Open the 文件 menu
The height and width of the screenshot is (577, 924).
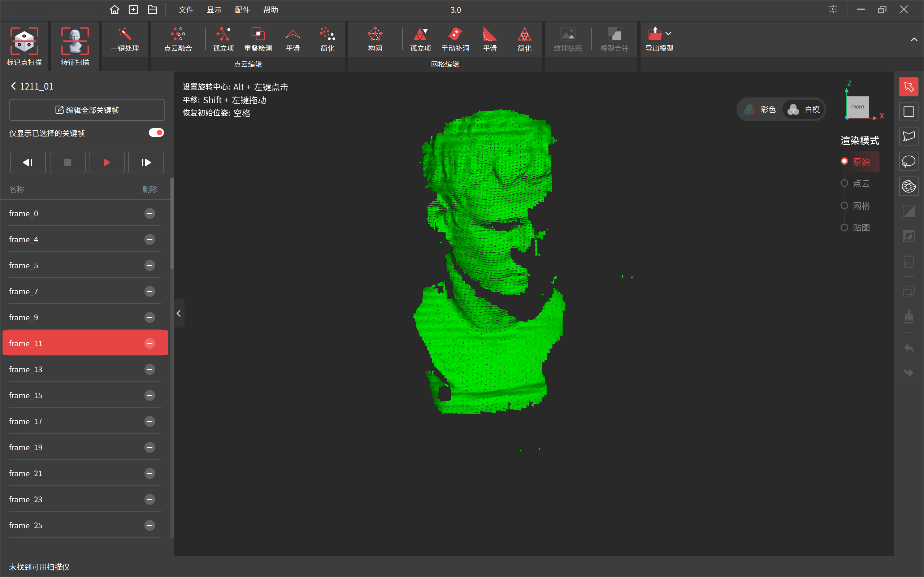[x=186, y=10]
